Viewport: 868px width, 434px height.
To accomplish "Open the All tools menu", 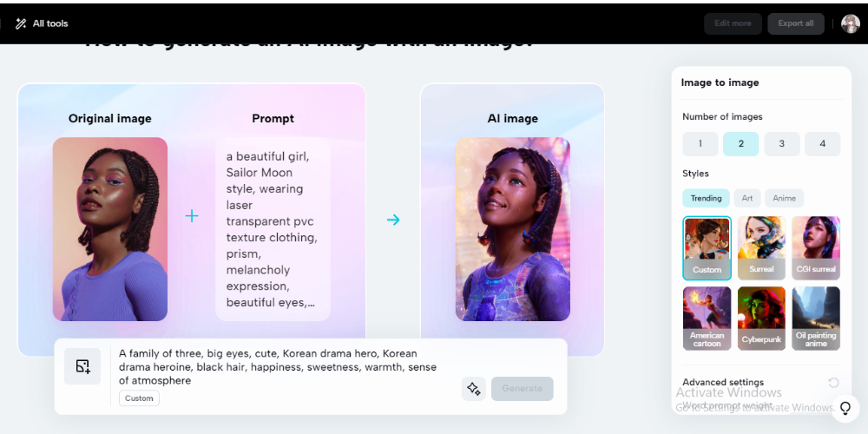I will (x=42, y=23).
